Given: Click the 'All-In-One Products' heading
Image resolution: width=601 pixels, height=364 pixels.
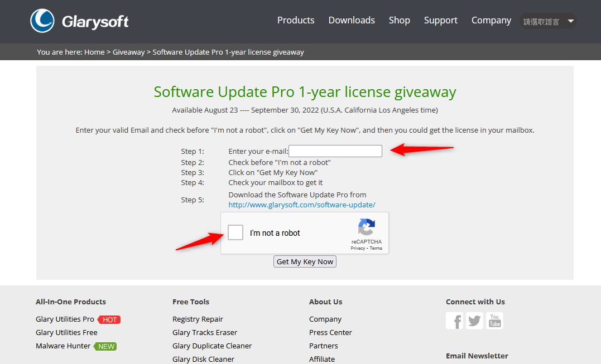Looking at the screenshot, I should [70, 302].
